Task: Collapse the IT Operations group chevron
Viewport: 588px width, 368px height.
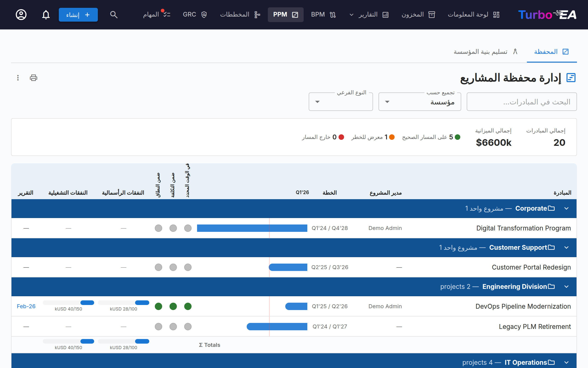Action: point(566,362)
